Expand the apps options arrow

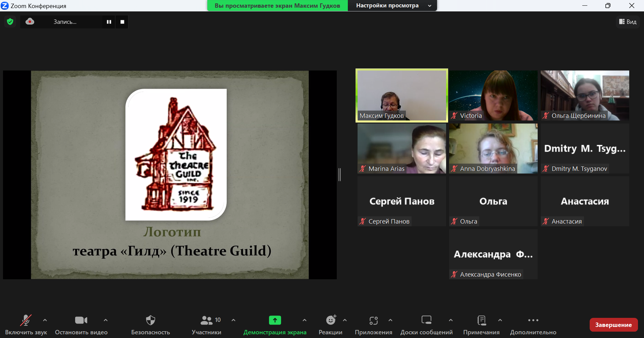tap(390, 320)
